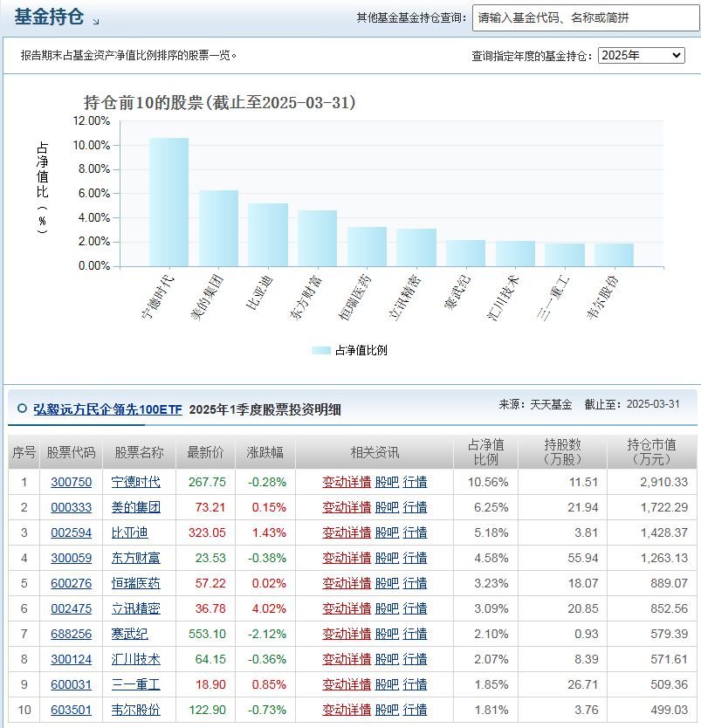Open the 弘毅远方民企领先100ETF fund link
The width and height of the screenshot is (701, 728).
(107, 409)
